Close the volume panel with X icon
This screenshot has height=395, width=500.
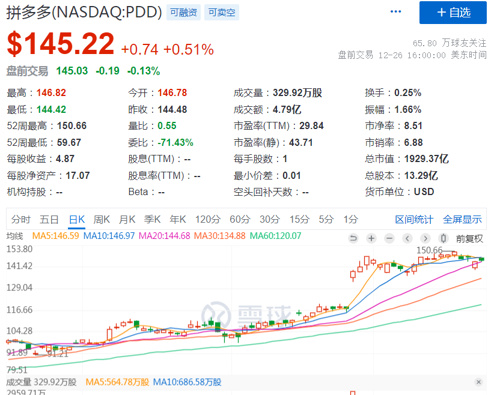[x=479, y=382]
